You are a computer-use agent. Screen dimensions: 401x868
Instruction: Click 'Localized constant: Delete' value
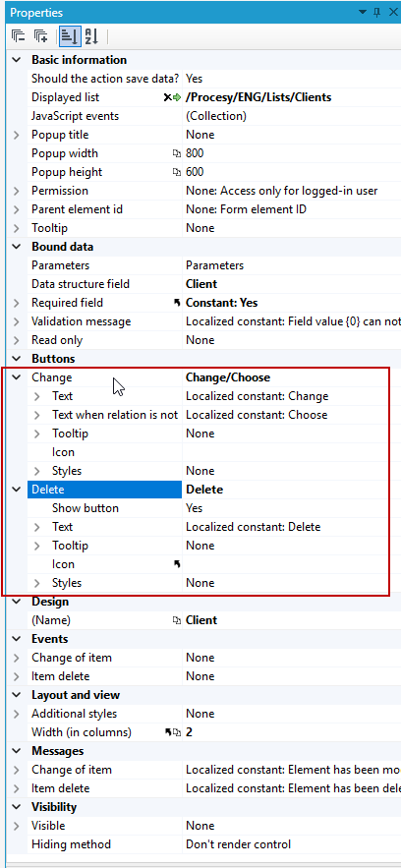click(253, 527)
